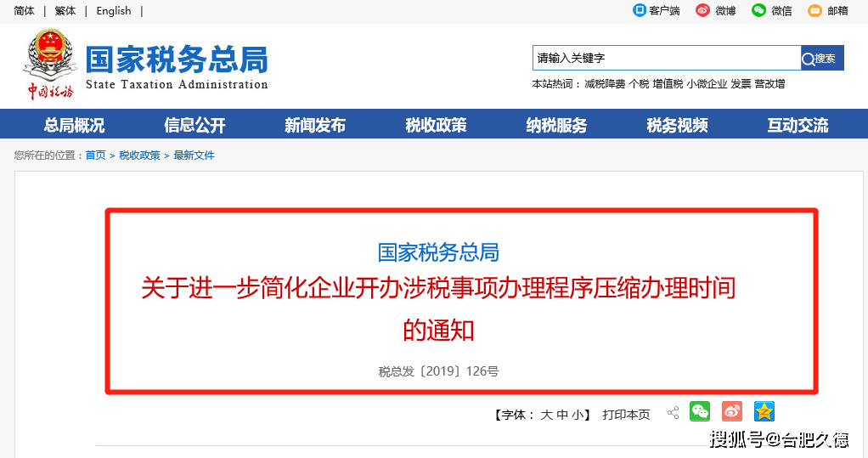Click the WeChat share icon below the title

[x=700, y=411]
